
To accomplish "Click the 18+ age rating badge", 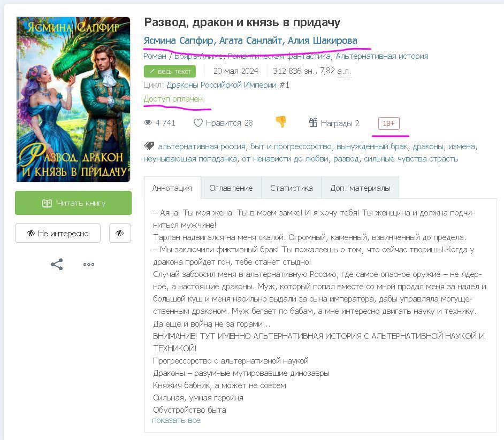I will [x=388, y=123].
